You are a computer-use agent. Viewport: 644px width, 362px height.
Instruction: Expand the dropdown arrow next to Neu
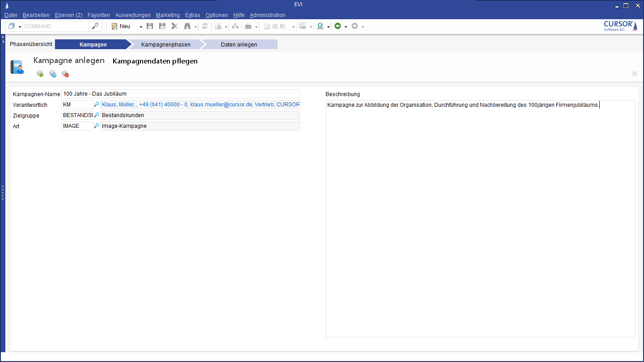[x=141, y=27]
